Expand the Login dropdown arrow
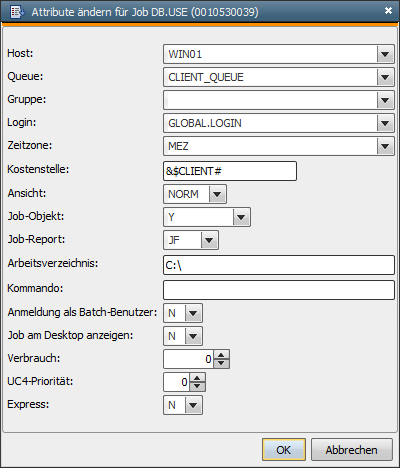This screenshot has height=468, width=400. [x=385, y=123]
